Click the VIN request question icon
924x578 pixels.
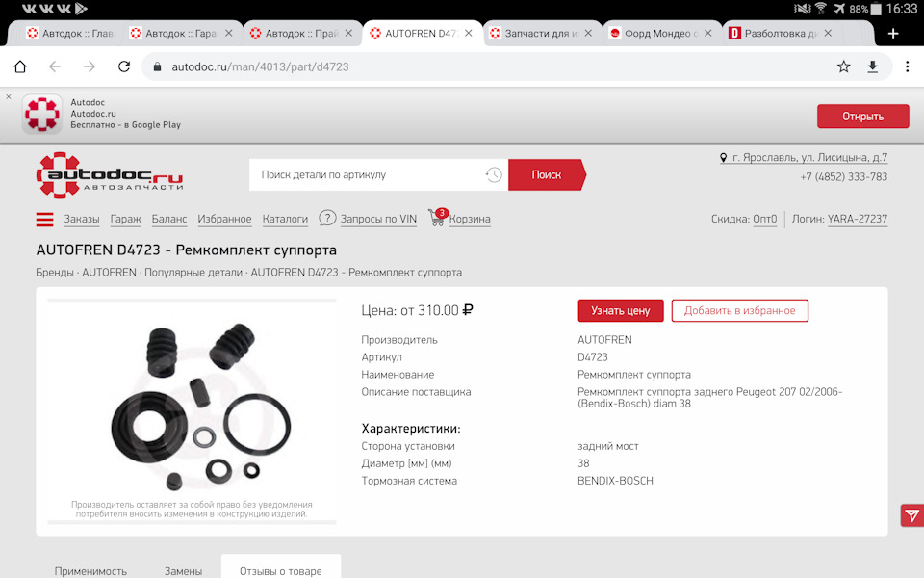click(327, 219)
